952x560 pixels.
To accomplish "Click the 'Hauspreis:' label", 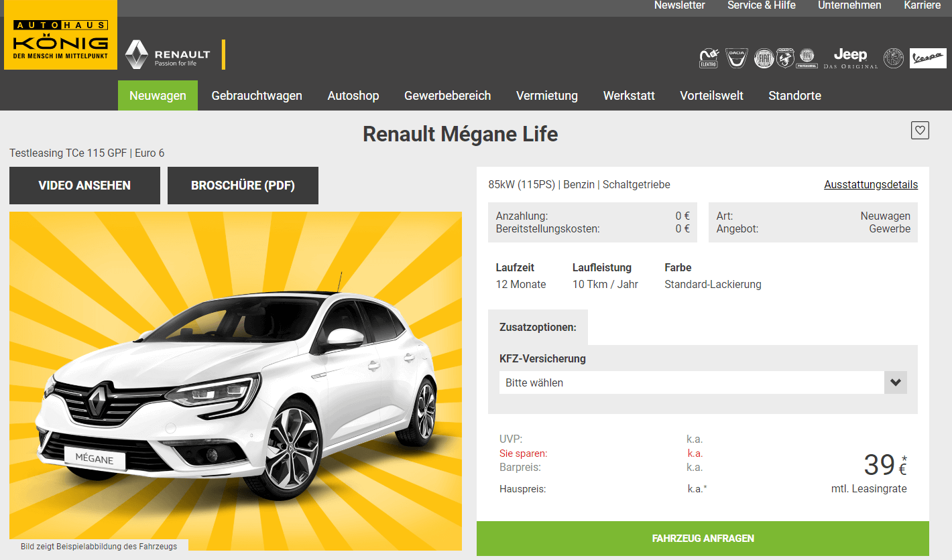I will click(x=523, y=489).
